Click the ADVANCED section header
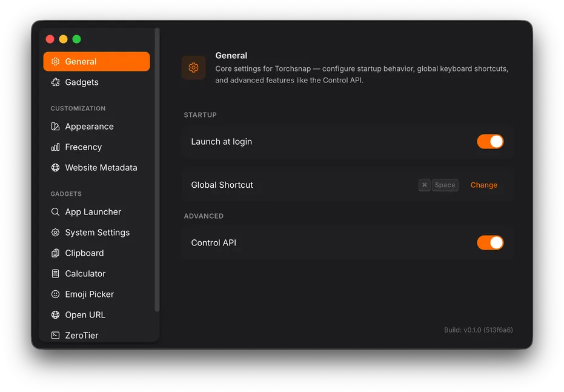The height and width of the screenshot is (392, 564). point(204,216)
